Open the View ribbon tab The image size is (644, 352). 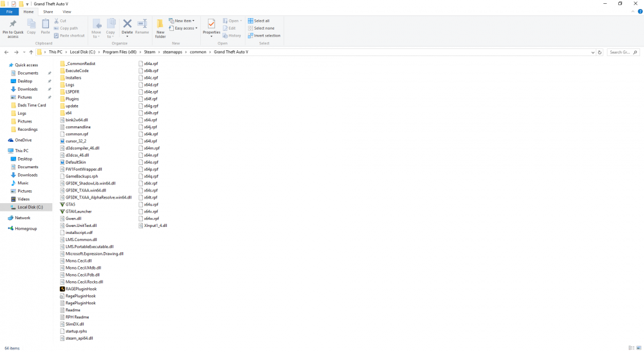(x=66, y=12)
